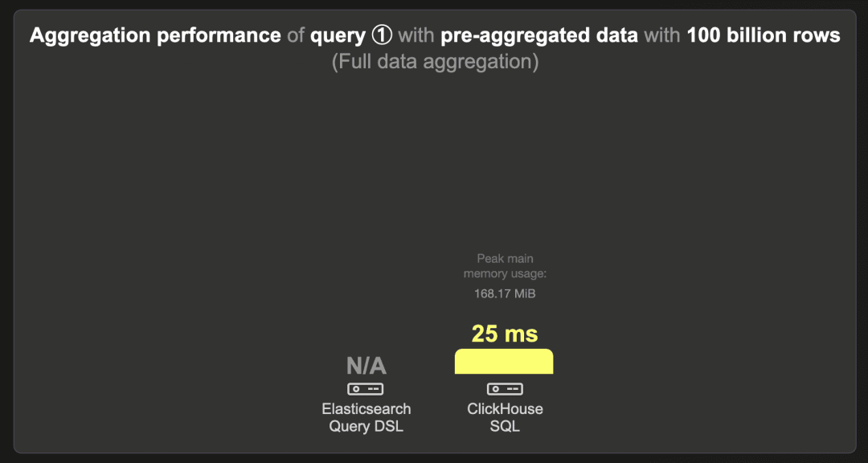Screen dimensions: 868x463
Task: Select the pre-aggregated data phrase in title
Action: 540,36
